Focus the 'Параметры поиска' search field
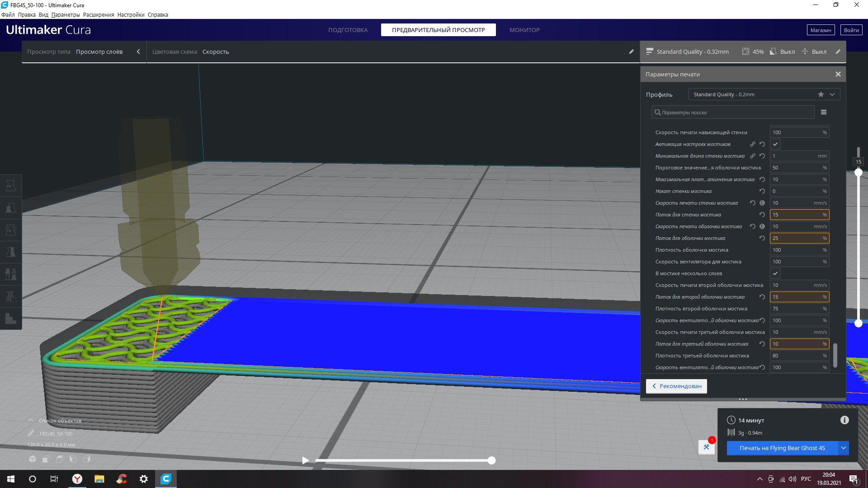This screenshot has height=488, width=868. (733, 112)
